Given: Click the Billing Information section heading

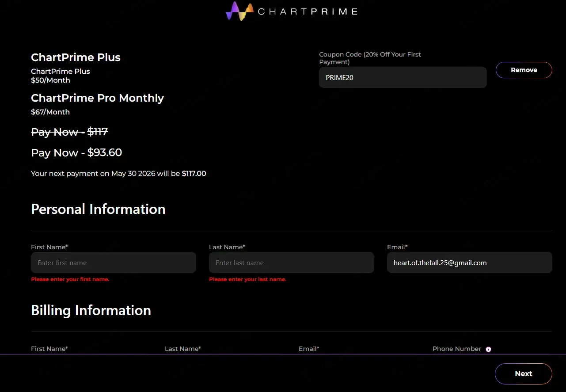Looking at the screenshot, I should tap(91, 310).
